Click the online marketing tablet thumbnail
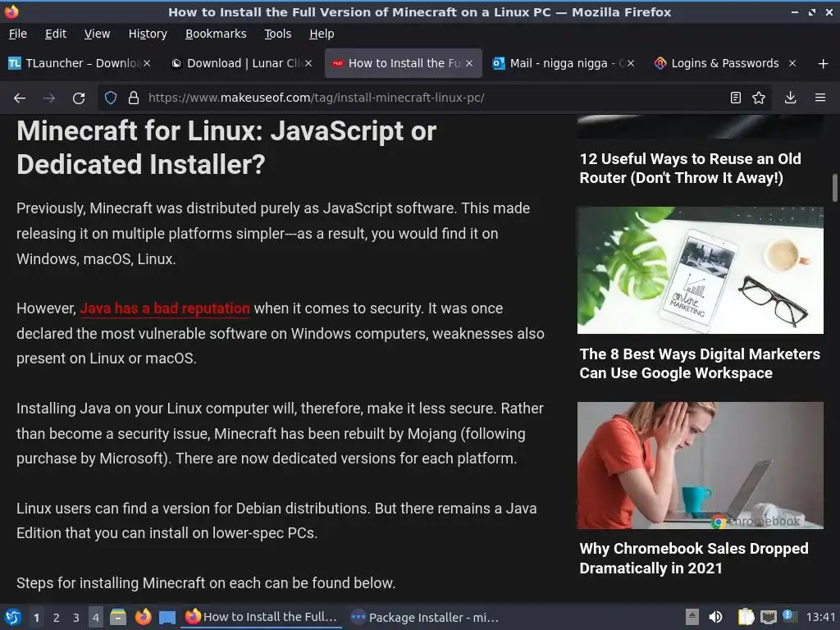840x630 pixels. tap(701, 271)
